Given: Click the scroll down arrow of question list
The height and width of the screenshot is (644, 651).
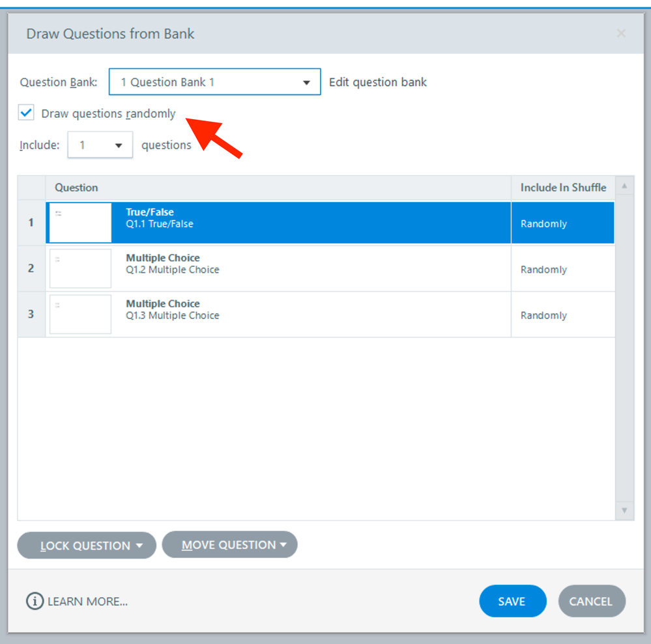Looking at the screenshot, I should (624, 511).
